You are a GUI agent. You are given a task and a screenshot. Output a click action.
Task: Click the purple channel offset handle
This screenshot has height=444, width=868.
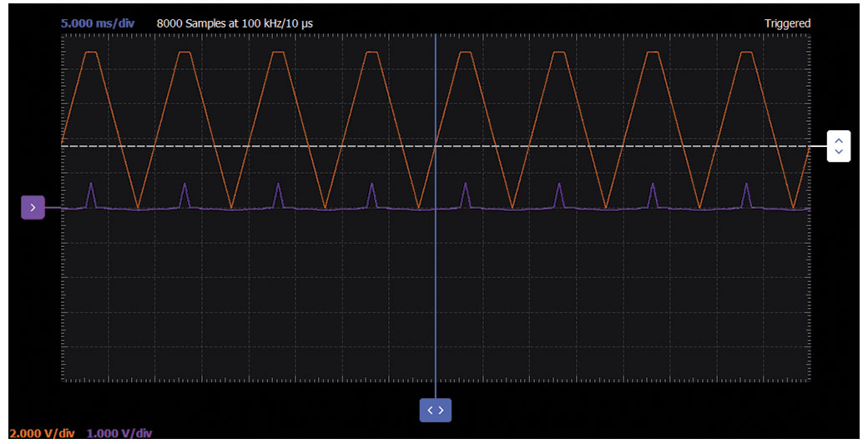[33, 207]
